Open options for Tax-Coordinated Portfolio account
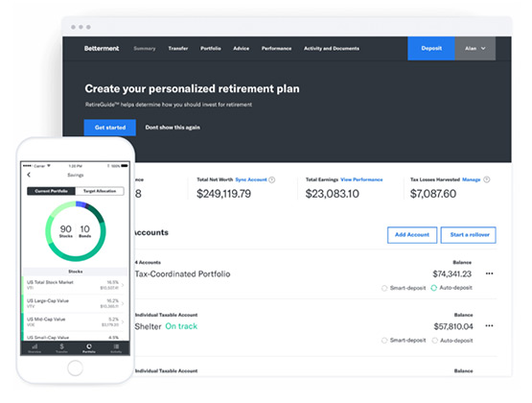Image resolution: width=532 pixels, height=403 pixels. click(489, 273)
